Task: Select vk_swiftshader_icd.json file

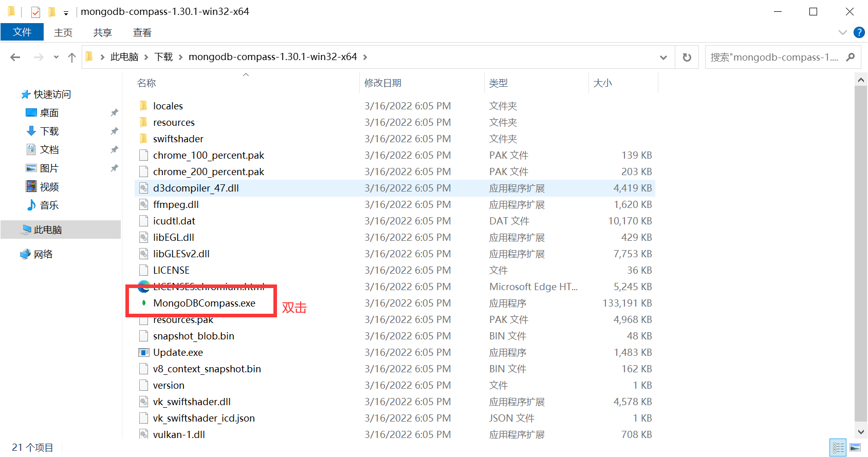Action: coord(204,418)
